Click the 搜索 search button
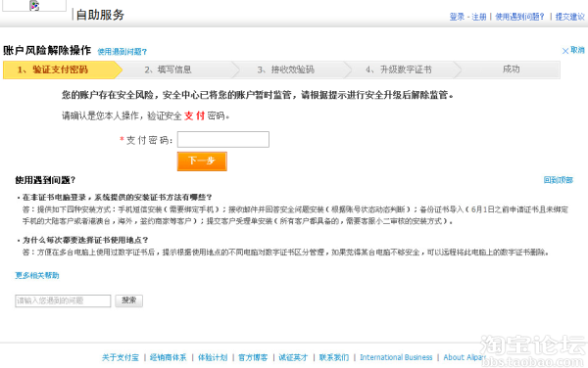Screen dimensions: 588x368 click(x=129, y=300)
